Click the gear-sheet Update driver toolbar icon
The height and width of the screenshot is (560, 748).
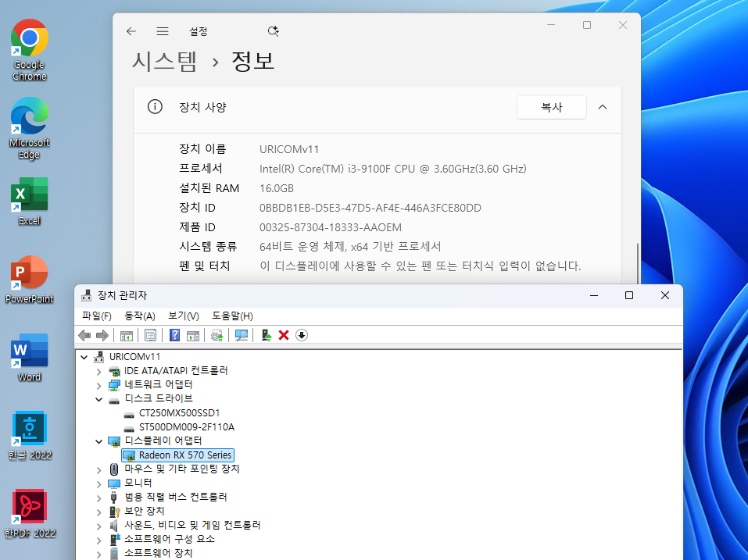[217, 336]
